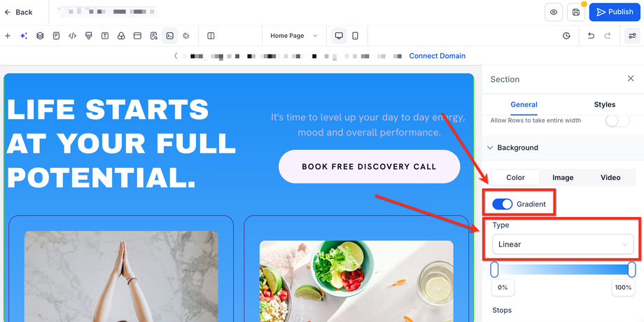Screen dimensions: 644x322
Task: Undo the last change
Action: tap(591, 36)
